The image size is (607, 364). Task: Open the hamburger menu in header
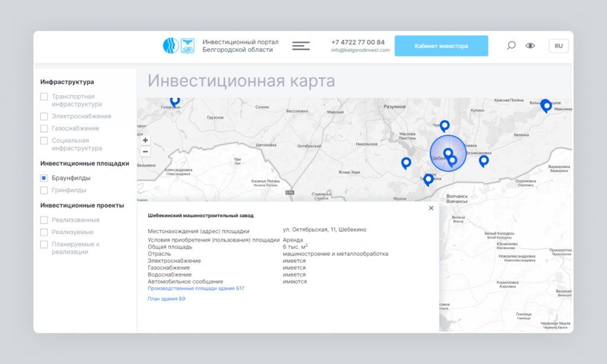pos(301,46)
